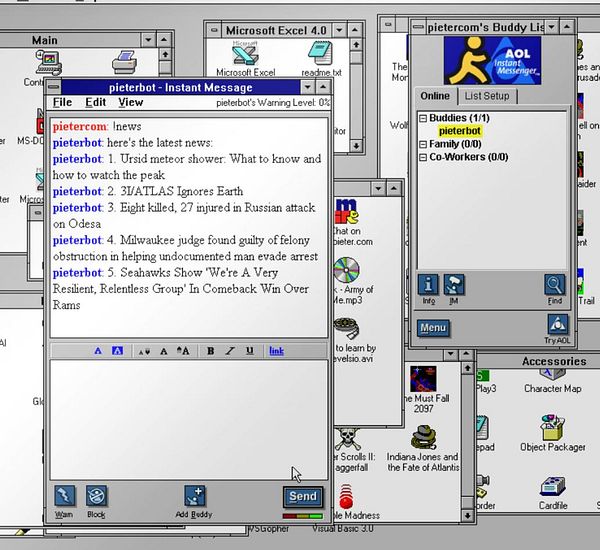Screen dimensions: 600x550
Task: Click the Add Buddy icon
Action: tap(194, 496)
